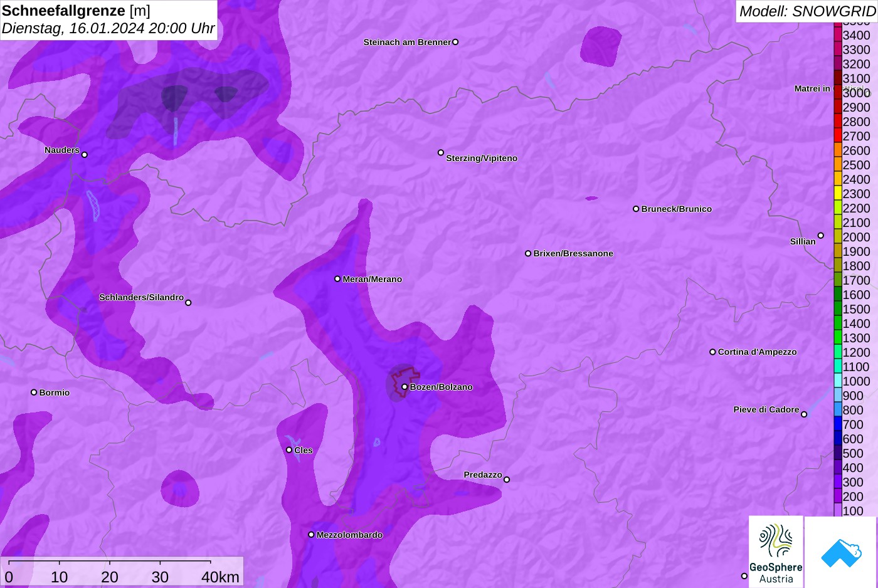The image size is (878, 588).
Task: Click the legend value '500'
Action: (x=853, y=453)
